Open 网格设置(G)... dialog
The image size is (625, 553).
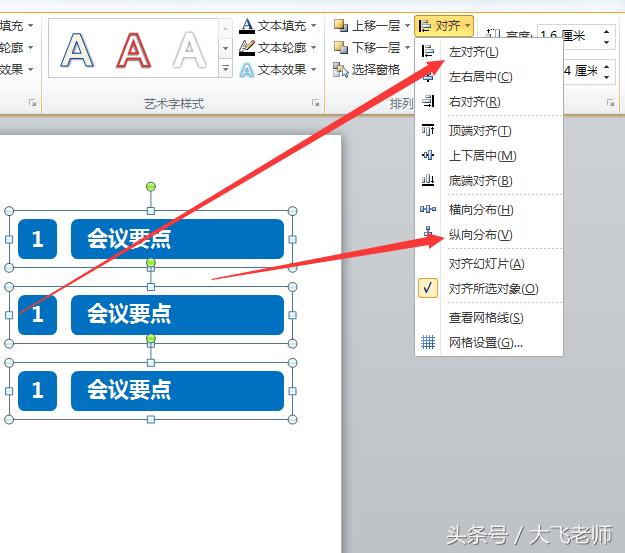point(489,342)
